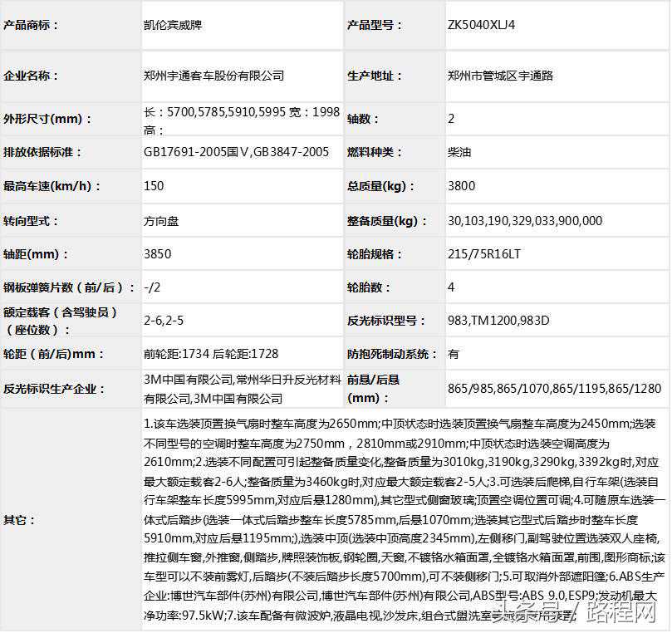This screenshot has width=672, height=633.
Task: Click tire specification 215/75R16LT
Action: (x=484, y=254)
